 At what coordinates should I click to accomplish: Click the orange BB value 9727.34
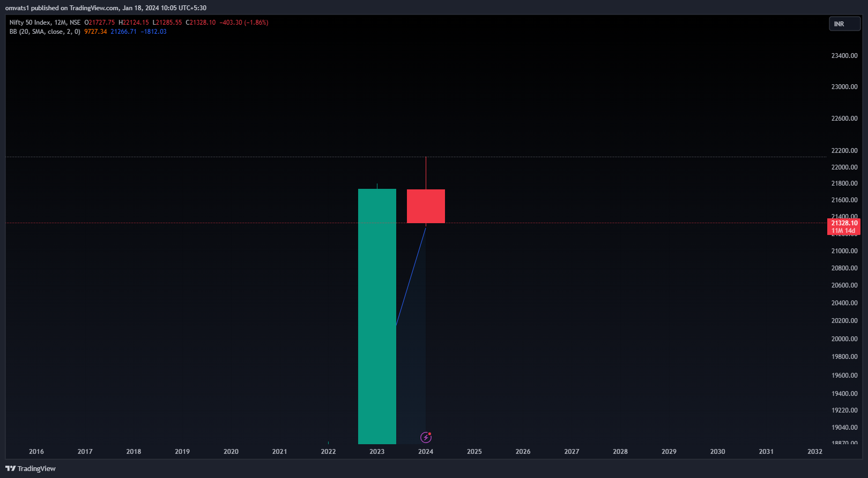tap(95, 32)
